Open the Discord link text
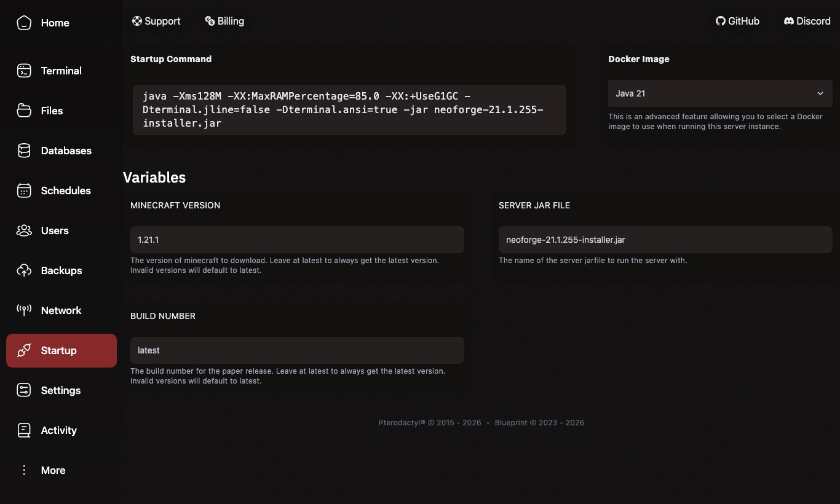 click(x=814, y=21)
